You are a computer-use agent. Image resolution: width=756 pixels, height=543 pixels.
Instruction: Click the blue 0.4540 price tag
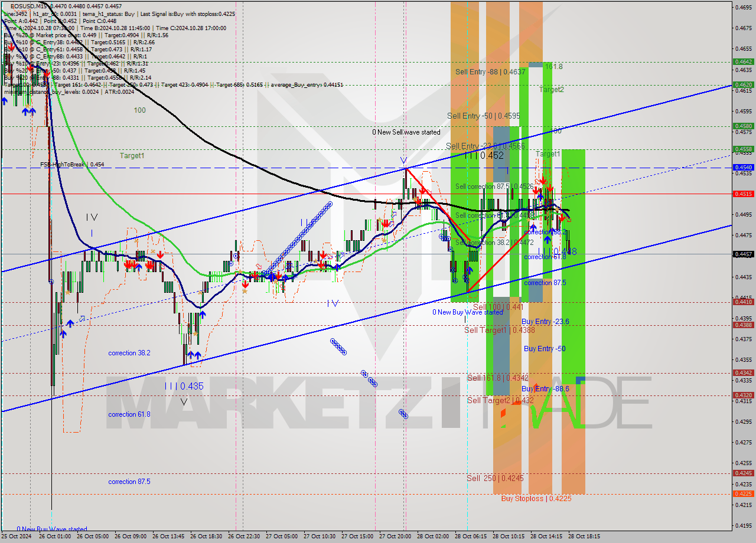[743, 168]
